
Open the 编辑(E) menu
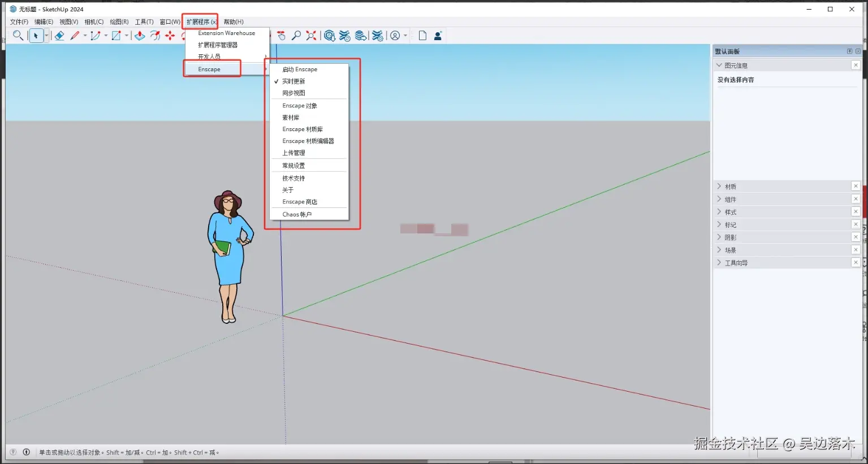(x=44, y=22)
